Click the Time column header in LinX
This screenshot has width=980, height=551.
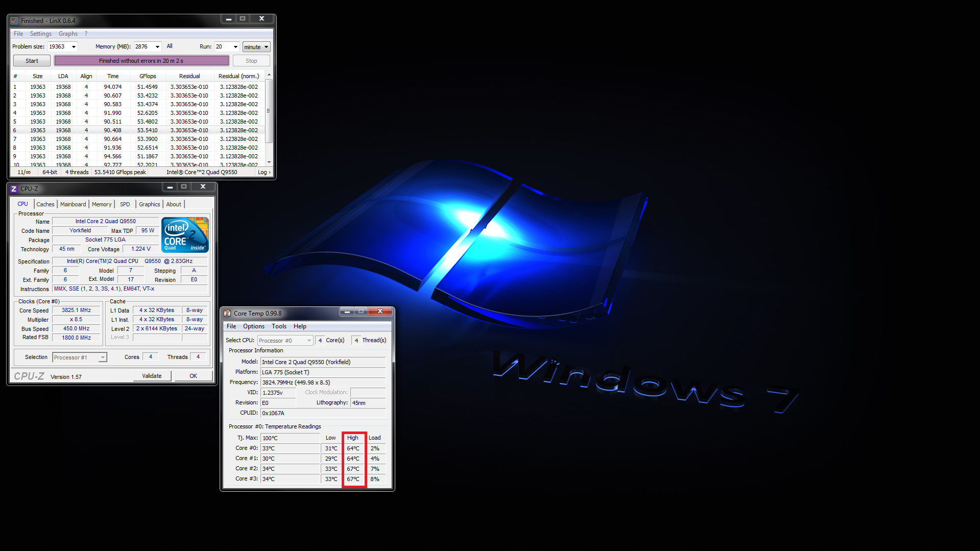click(113, 76)
